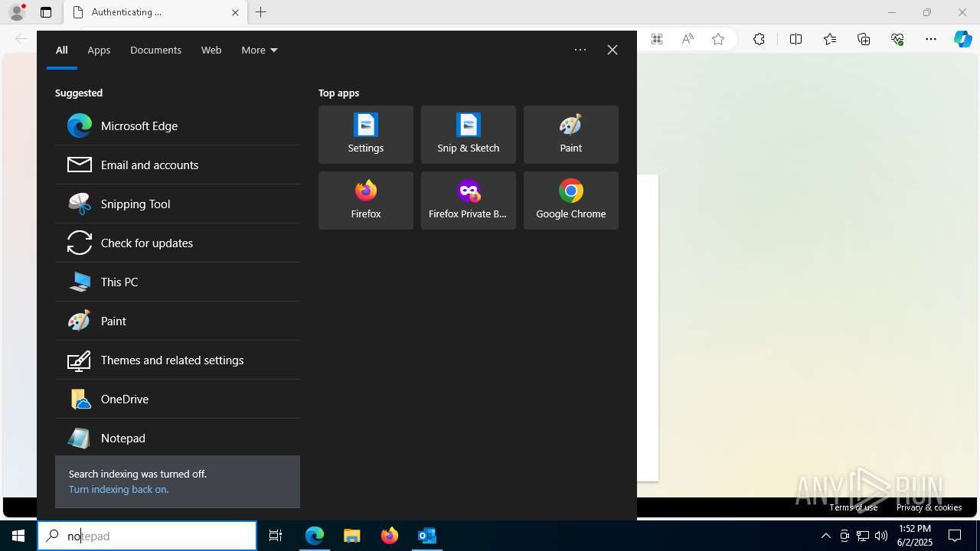Open Firefox Private Browsing tile
980x551 pixels.
pos(469,201)
